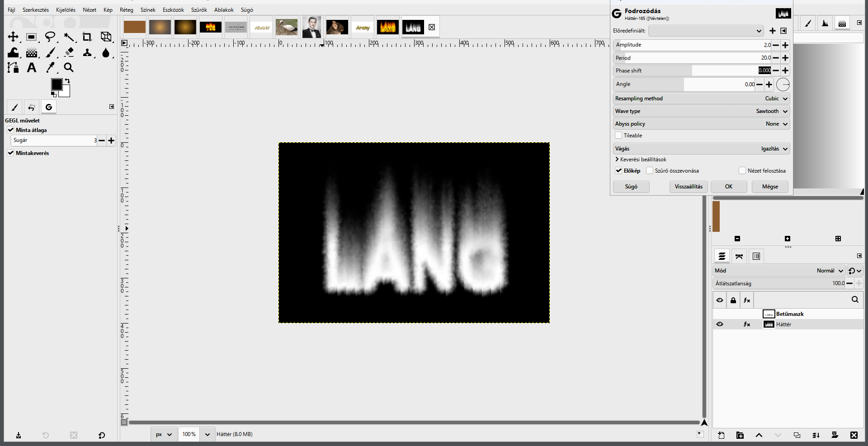Expand Keverési beállítások section
Image resolution: width=868 pixels, height=446 pixels.
coord(641,160)
